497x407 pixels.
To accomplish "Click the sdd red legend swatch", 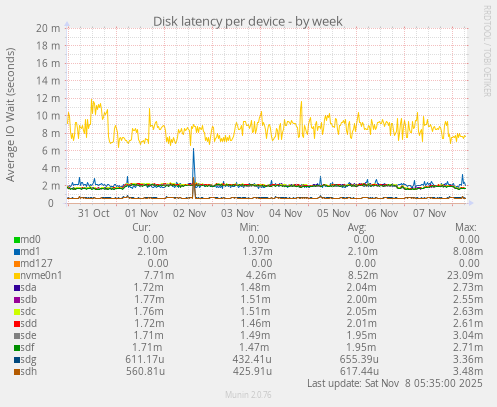I will [17, 324].
